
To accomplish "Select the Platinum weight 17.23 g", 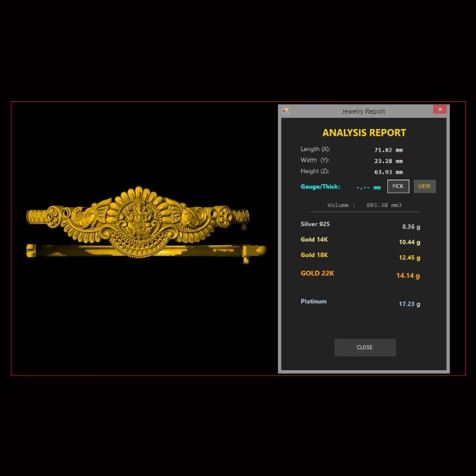I will 409,304.
